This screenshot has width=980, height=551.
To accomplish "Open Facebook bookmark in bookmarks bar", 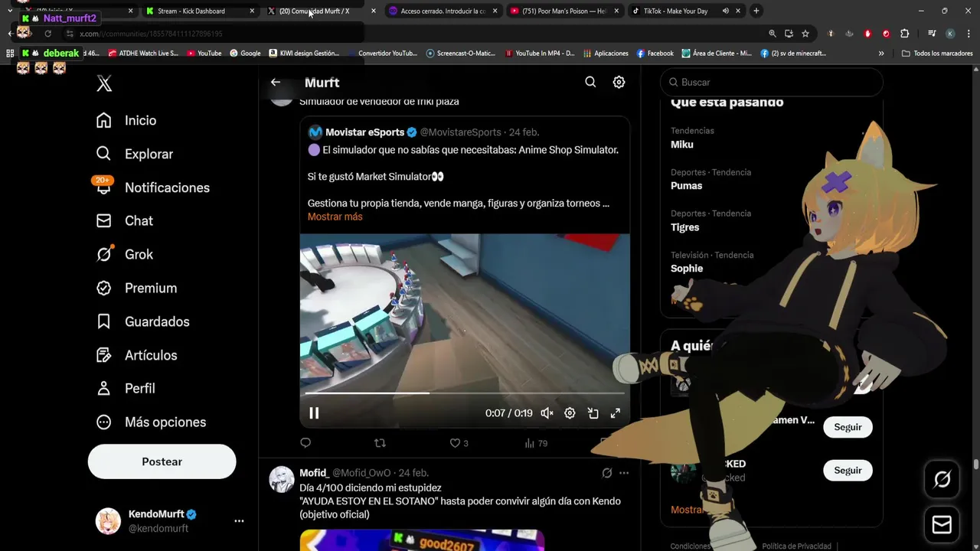I will (655, 54).
